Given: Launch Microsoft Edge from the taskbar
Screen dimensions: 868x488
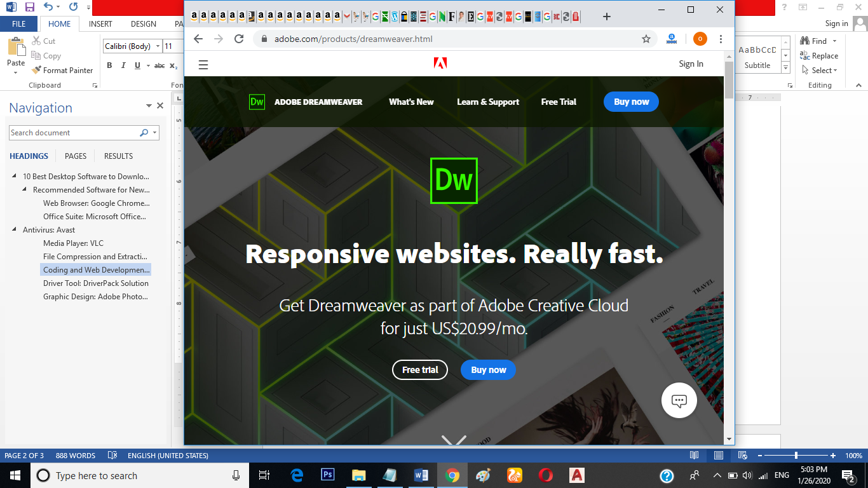Looking at the screenshot, I should point(297,475).
